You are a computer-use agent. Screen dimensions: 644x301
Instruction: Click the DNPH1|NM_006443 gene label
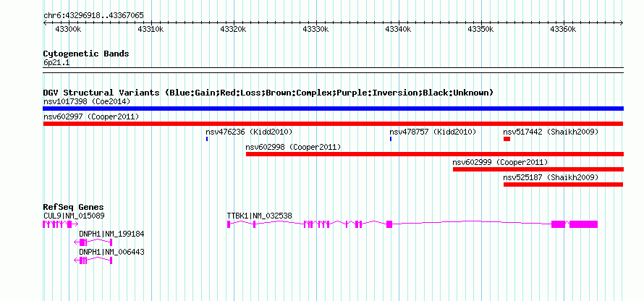(x=111, y=252)
